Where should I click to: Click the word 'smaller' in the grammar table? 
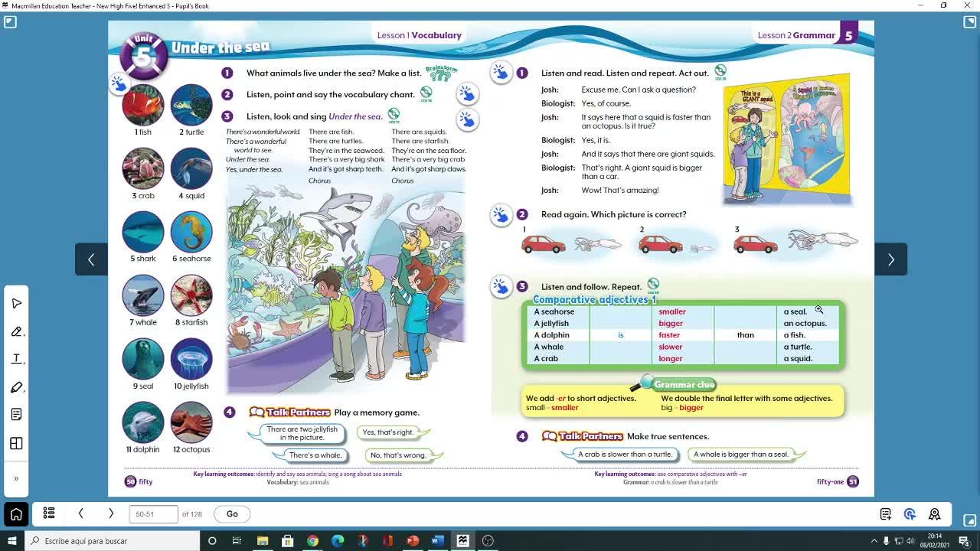pyautogui.click(x=672, y=311)
